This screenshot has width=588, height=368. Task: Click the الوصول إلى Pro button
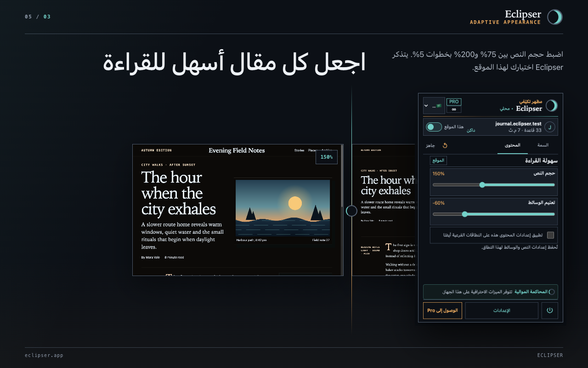click(442, 310)
